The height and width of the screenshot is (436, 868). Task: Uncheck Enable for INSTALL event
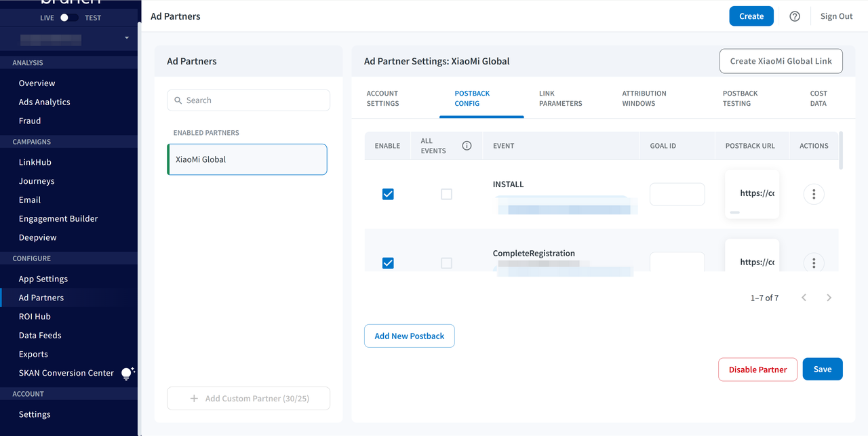[x=388, y=195]
